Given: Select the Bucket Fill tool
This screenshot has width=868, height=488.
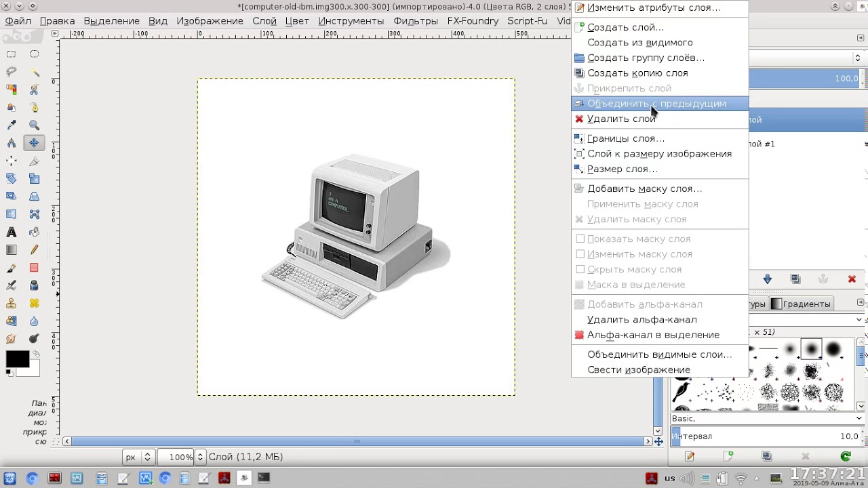Looking at the screenshot, I should click(x=34, y=232).
